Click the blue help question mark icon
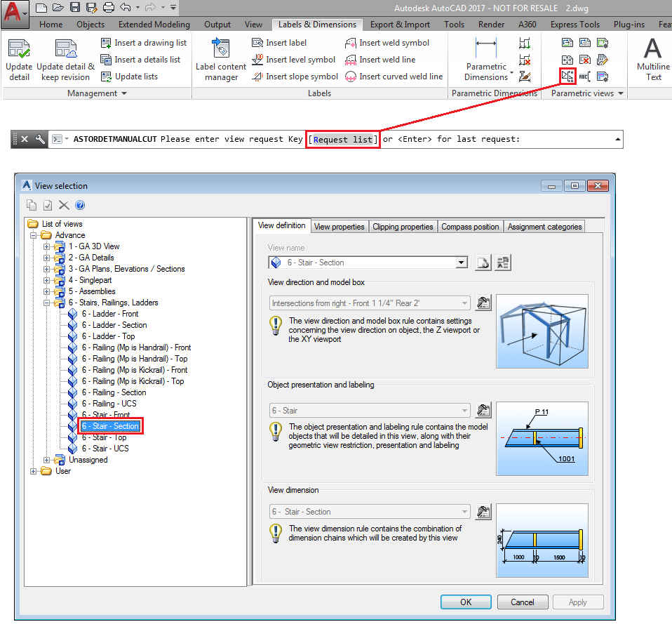Image resolution: width=672 pixels, height=629 pixels. coord(80,205)
